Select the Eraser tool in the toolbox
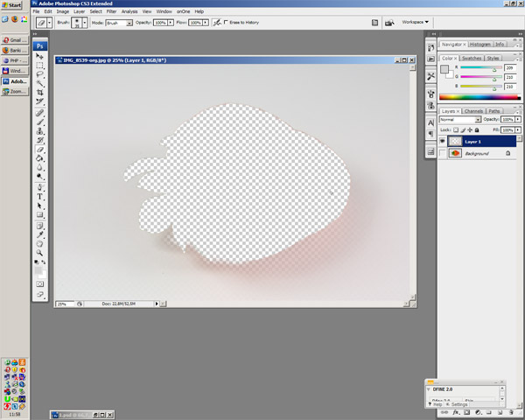 click(x=40, y=150)
